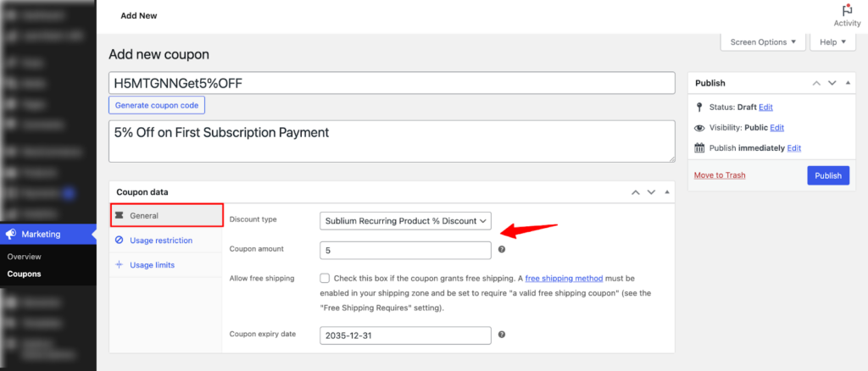This screenshot has height=371, width=868.
Task: Move Coupon data panel down arrow
Action: [x=651, y=192]
